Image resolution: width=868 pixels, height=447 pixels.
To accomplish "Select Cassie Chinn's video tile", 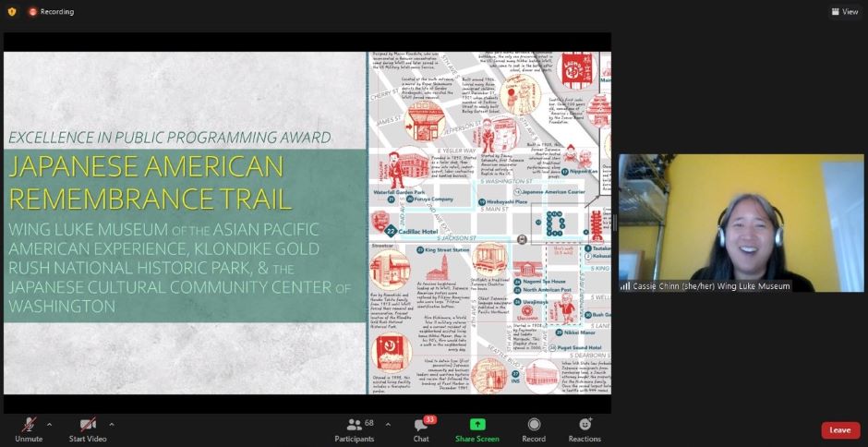I will [741, 223].
